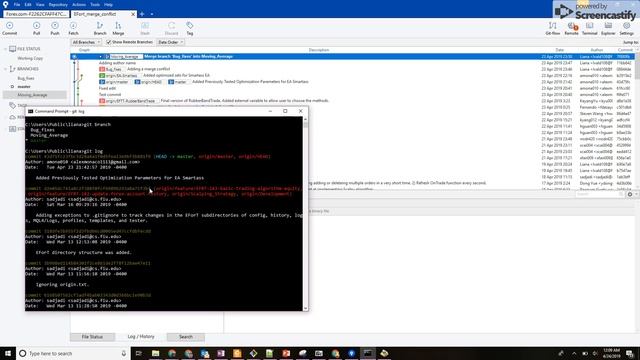The image size is (640, 360).
Task: Click the Command Prompt vertical scrollbar
Action: (x=306, y=213)
